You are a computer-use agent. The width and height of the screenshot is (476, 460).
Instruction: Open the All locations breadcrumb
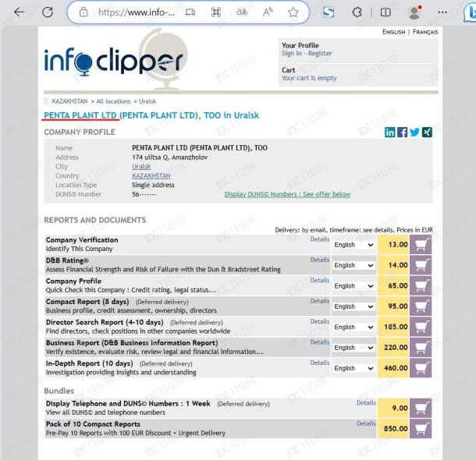tap(113, 101)
